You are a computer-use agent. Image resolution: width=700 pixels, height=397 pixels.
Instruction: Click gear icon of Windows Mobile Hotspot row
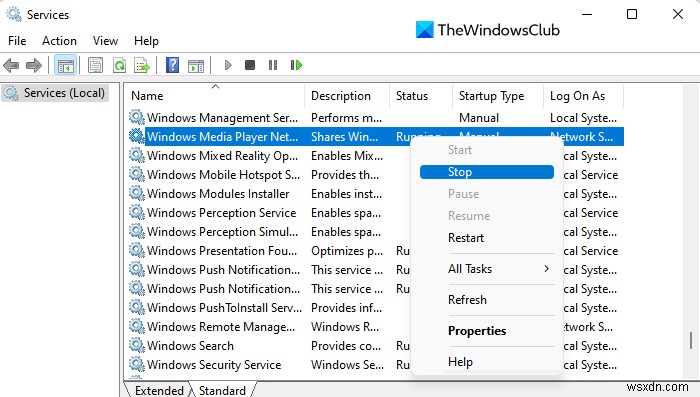(137, 174)
